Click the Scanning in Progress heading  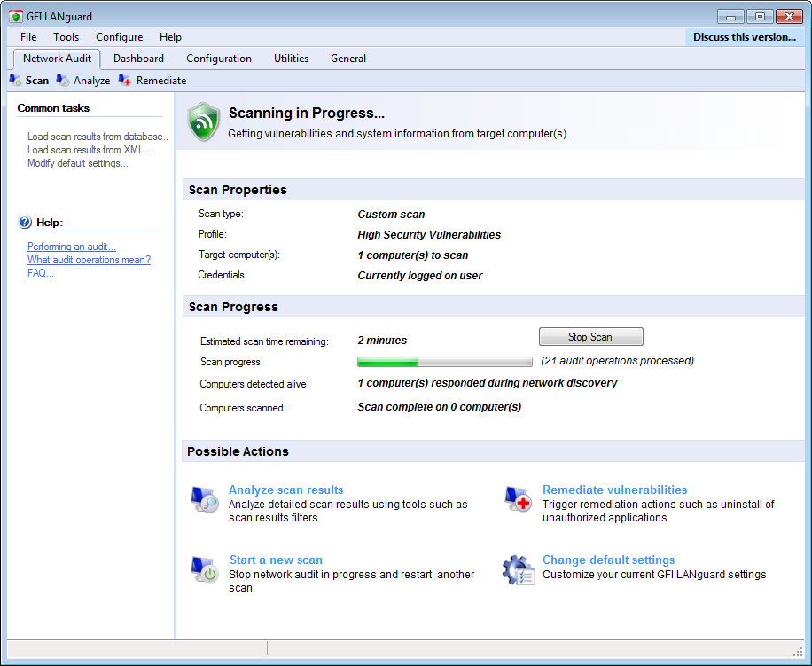click(307, 113)
